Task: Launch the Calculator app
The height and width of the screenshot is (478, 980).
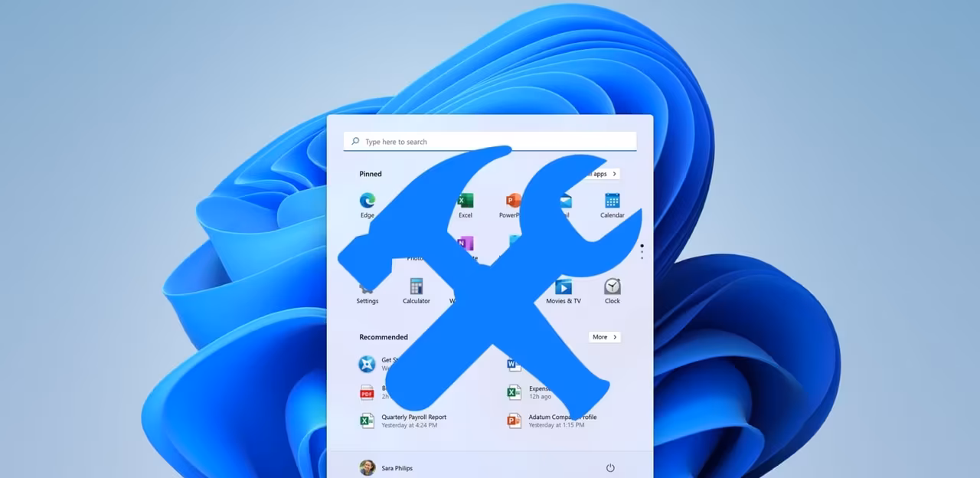Action: [x=416, y=287]
